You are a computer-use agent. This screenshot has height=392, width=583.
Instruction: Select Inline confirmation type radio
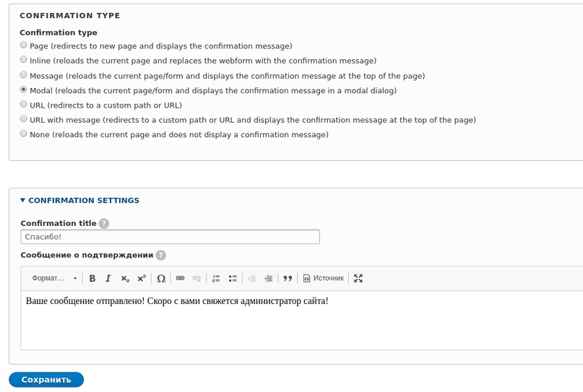[24, 60]
